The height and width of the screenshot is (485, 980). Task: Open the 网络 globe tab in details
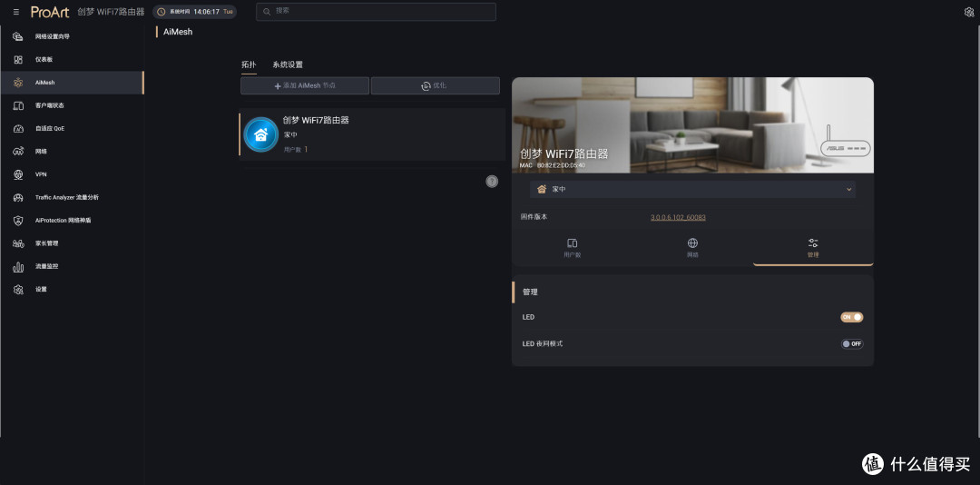692,248
